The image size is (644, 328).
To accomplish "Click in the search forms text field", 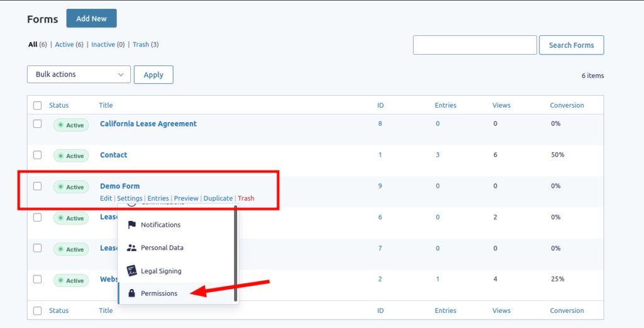I will point(475,45).
